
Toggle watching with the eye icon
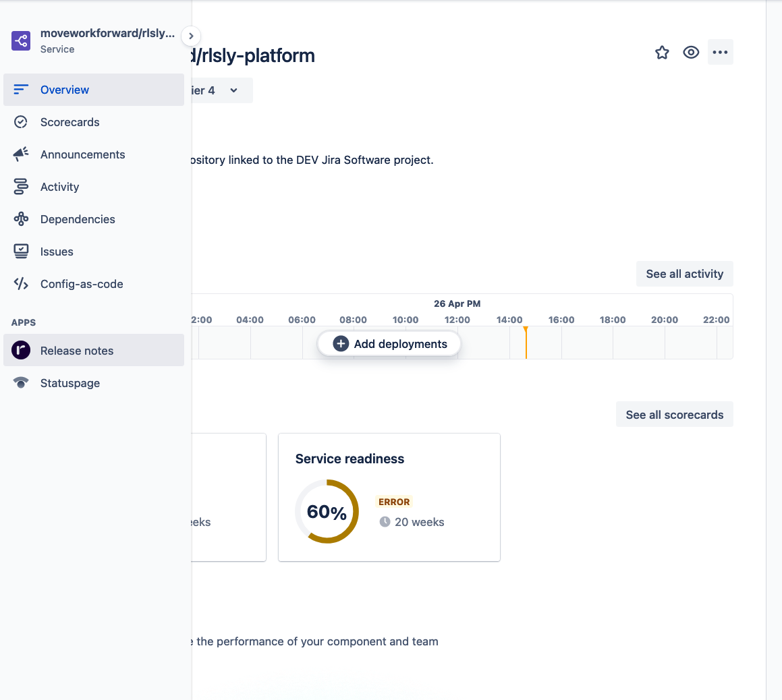[x=691, y=53]
